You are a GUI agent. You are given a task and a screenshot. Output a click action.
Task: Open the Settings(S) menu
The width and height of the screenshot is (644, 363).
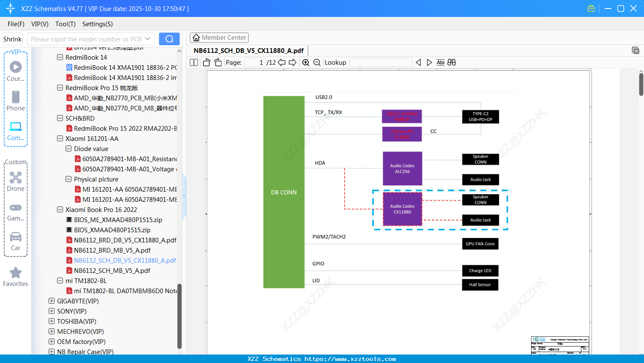tap(98, 24)
